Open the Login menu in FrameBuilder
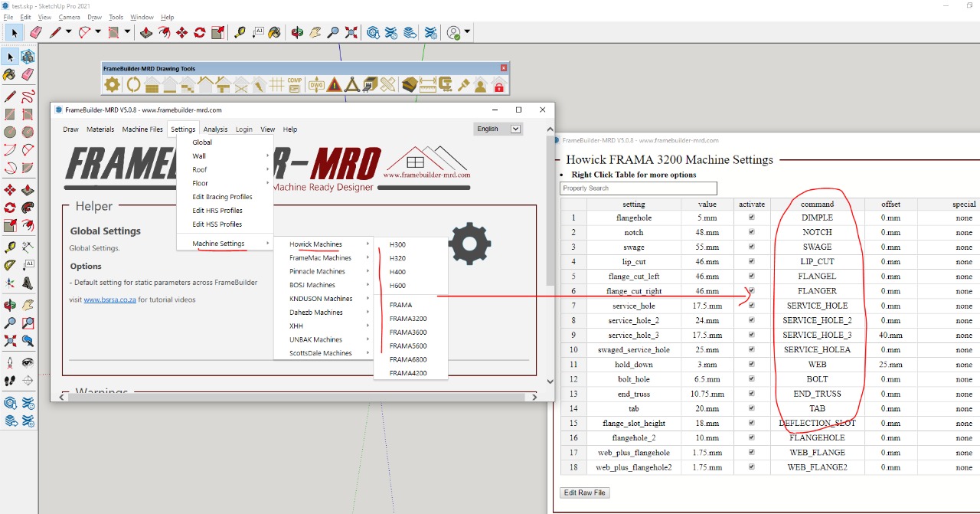 coord(244,129)
